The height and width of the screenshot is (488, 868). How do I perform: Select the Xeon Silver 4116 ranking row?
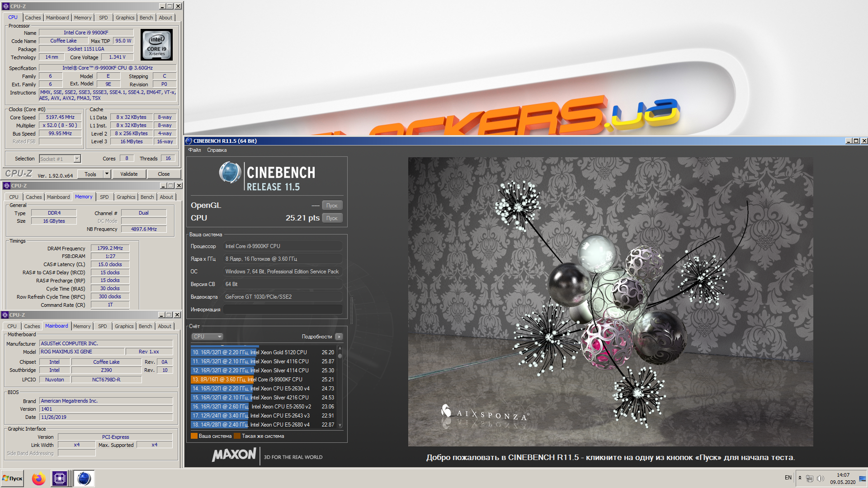[x=263, y=361]
